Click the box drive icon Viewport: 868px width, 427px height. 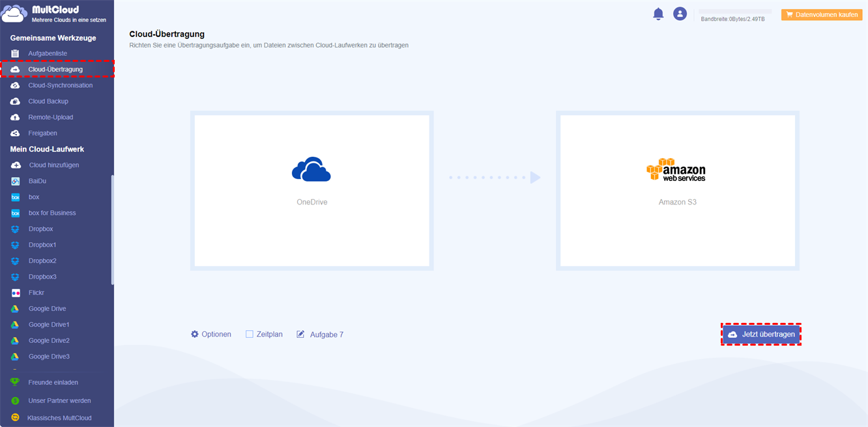15,197
